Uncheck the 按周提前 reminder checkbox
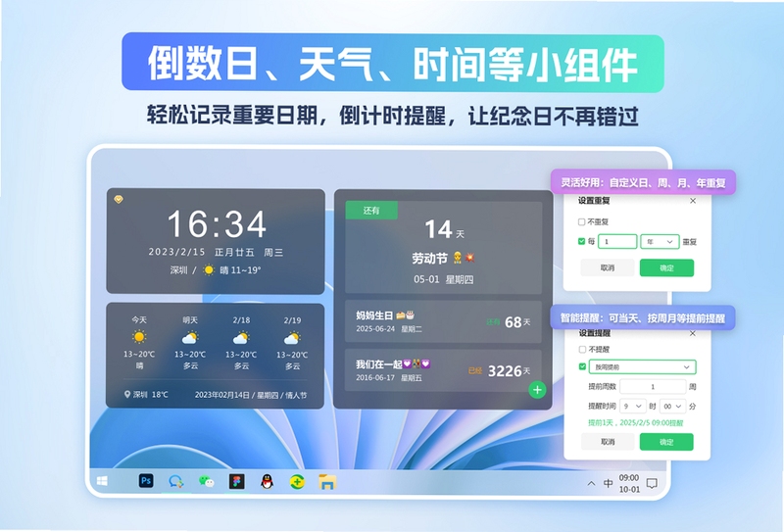This screenshot has width=784, height=532. coord(582,366)
